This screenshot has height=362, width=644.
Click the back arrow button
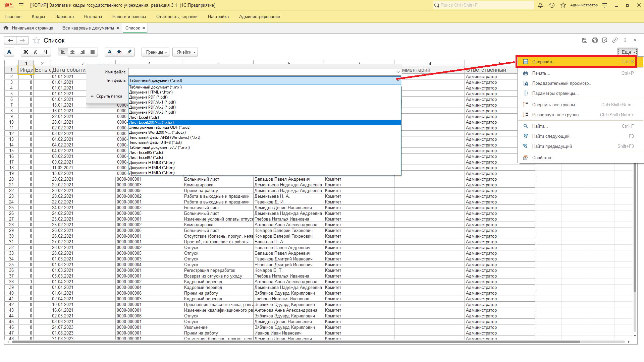pyautogui.click(x=10, y=41)
